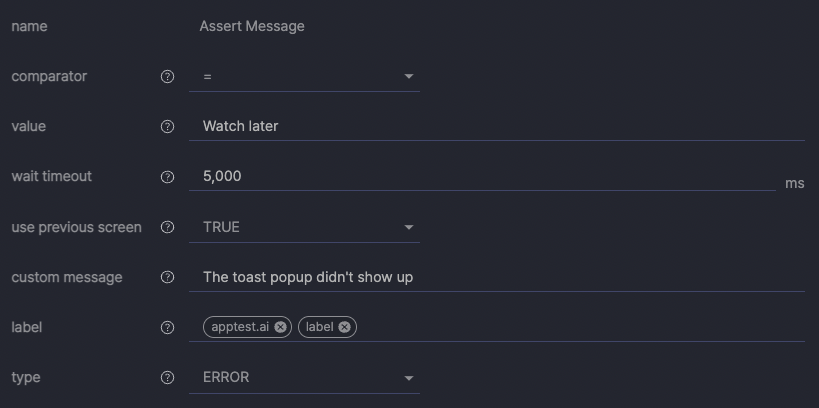Viewport: 819px width, 408px height.
Task: Remove the 'label' tag chip
Action: 344,327
